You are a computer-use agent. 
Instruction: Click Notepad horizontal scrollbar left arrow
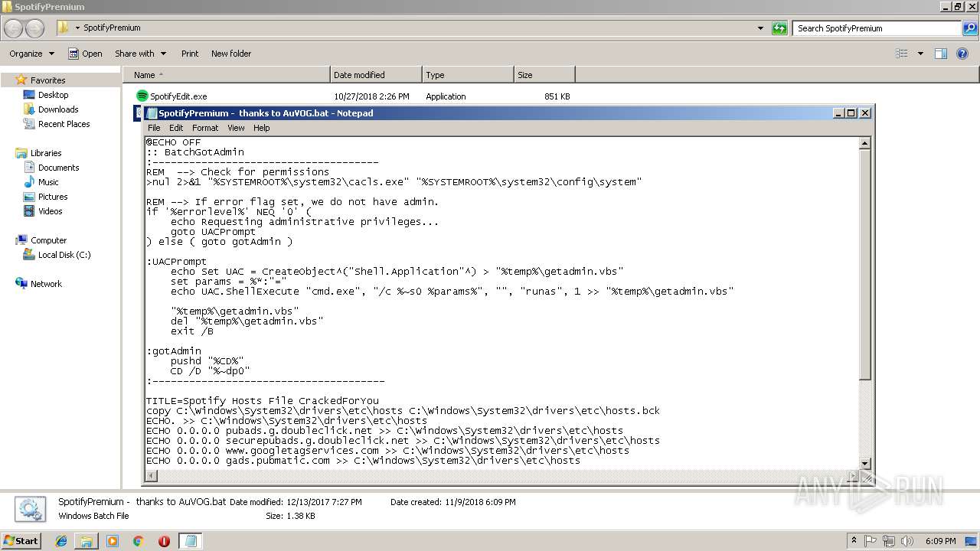[151, 476]
